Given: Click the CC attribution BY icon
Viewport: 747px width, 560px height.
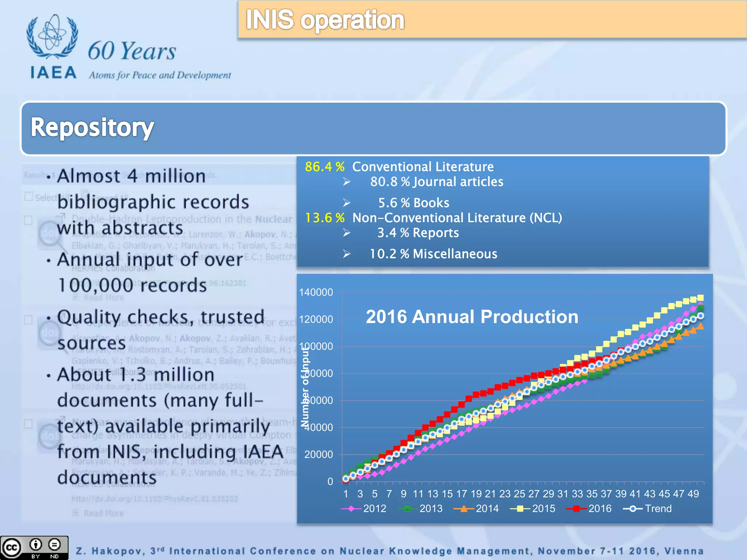Looking at the screenshot, I should tap(36, 545).
